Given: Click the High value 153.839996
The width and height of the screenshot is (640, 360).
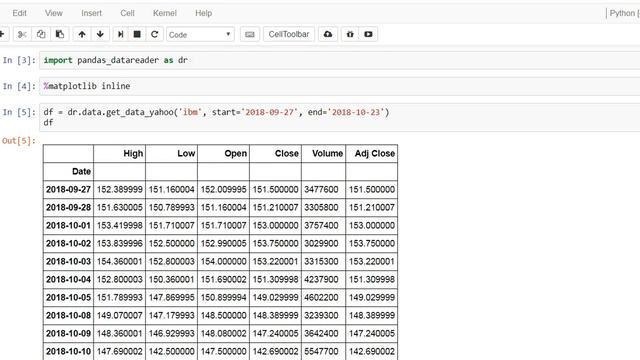Looking at the screenshot, I should tap(120, 243).
